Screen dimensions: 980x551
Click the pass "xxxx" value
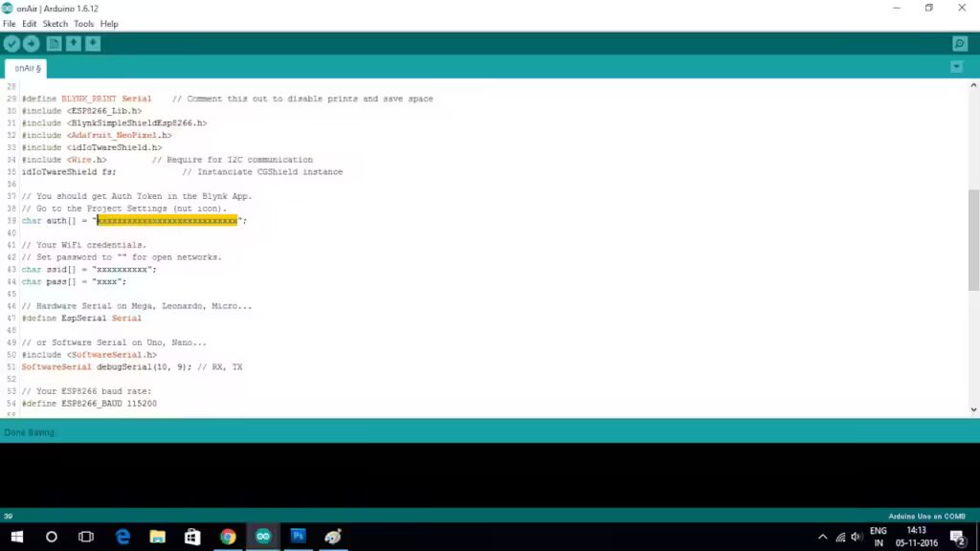pos(109,282)
